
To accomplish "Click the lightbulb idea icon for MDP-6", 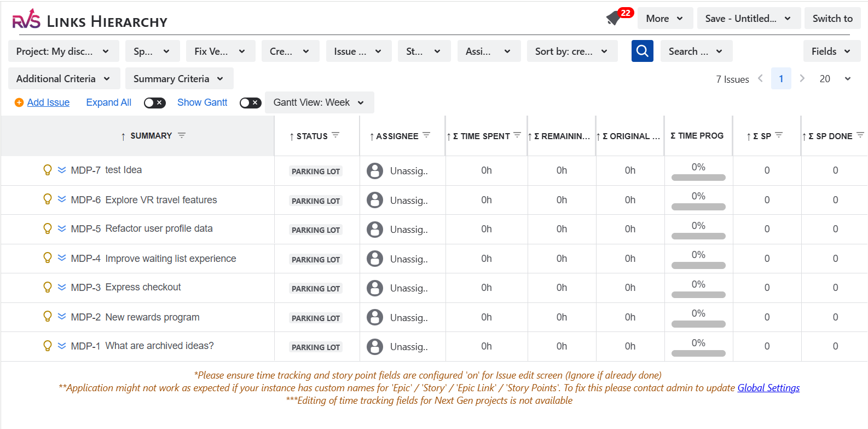I will (48, 199).
